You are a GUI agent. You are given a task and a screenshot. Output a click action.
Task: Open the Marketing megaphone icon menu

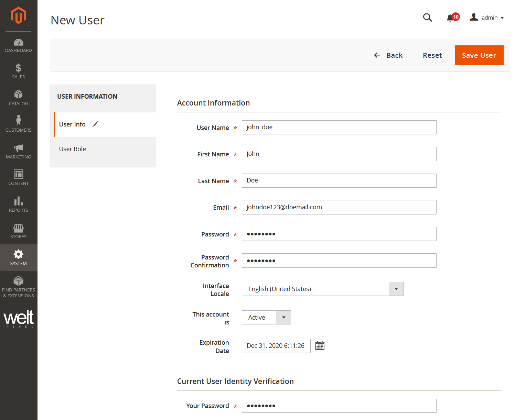(19, 148)
